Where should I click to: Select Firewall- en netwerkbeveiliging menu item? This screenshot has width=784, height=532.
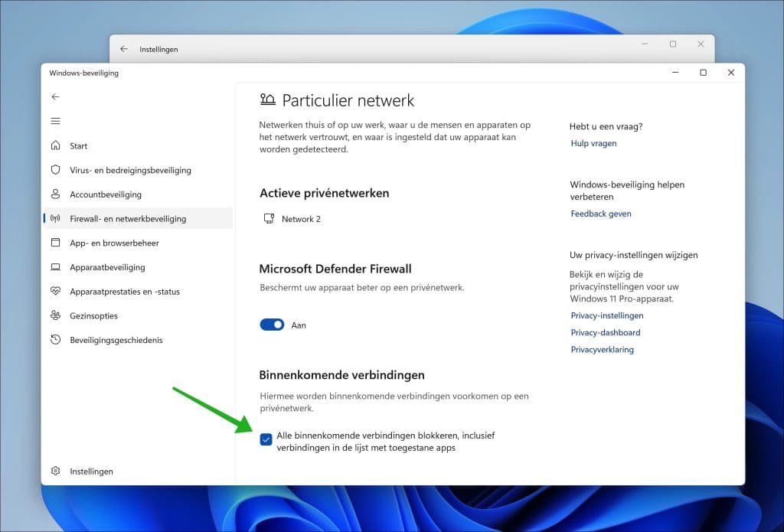(128, 219)
